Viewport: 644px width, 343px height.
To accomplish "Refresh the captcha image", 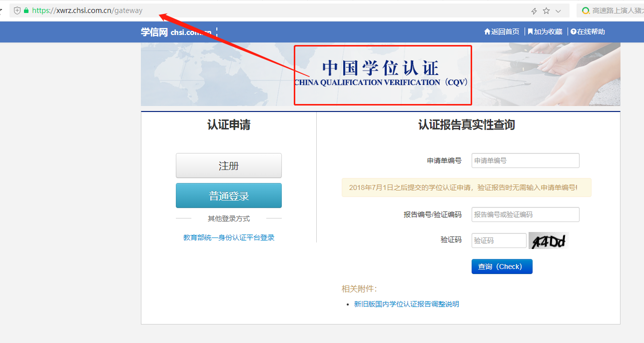I will coord(548,241).
